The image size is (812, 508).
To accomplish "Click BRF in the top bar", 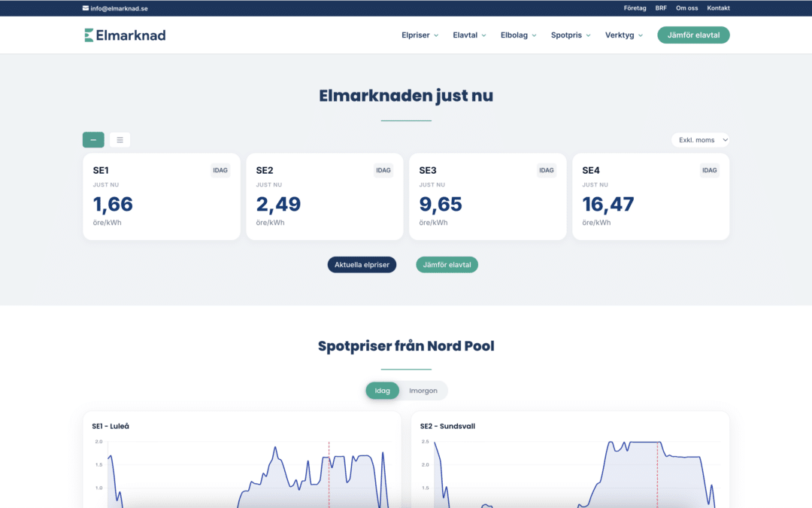I will tap(661, 8).
